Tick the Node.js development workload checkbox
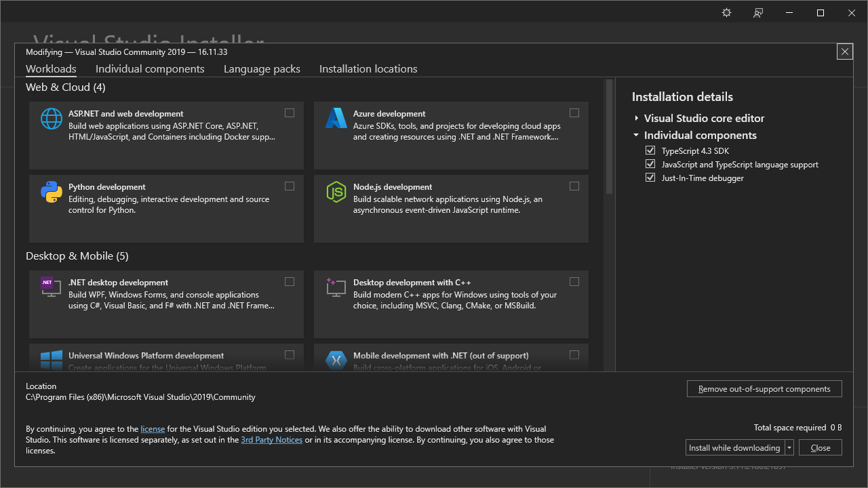 (x=574, y=186)
